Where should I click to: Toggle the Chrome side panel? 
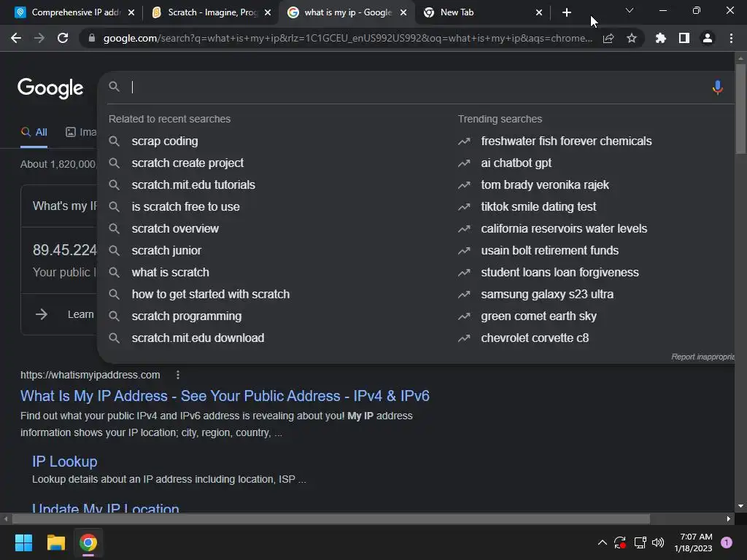pyautogui.click(x=684, y=38)
